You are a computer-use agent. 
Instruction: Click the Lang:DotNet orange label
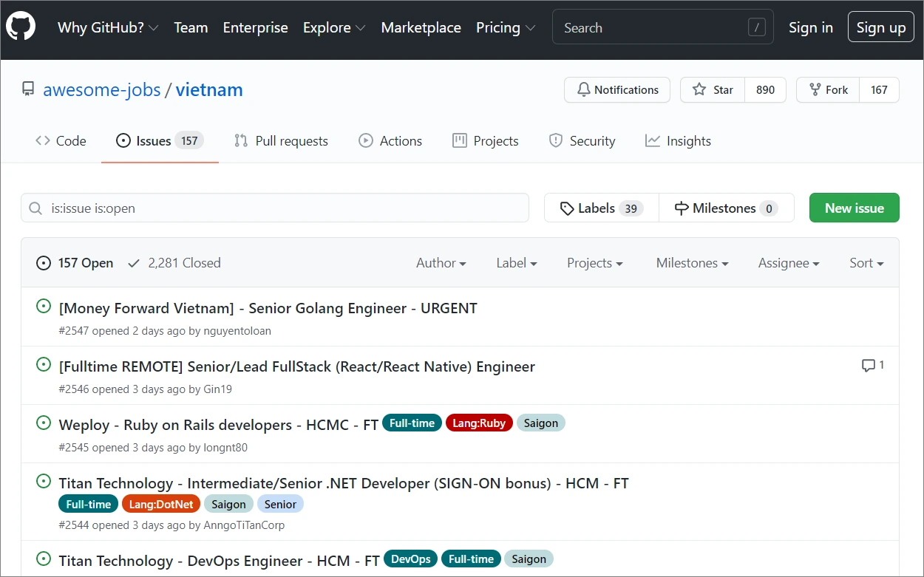click(x=161, y=504)
